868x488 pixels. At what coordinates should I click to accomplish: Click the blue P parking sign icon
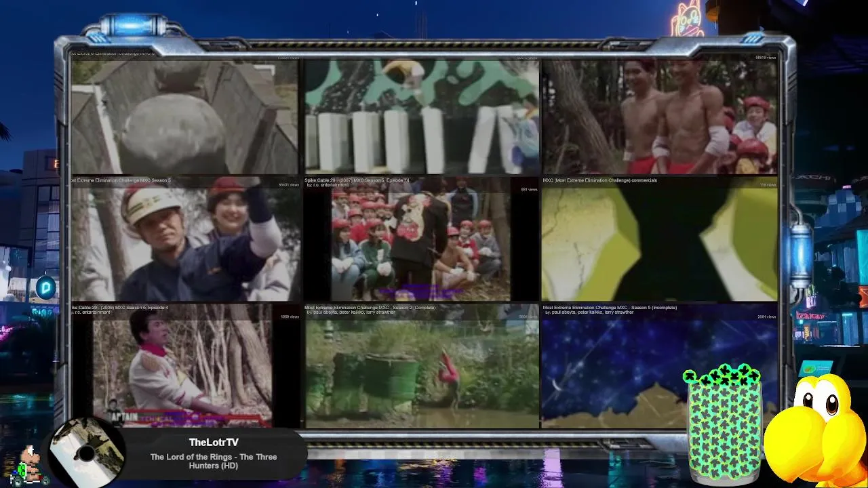point(46,287)
